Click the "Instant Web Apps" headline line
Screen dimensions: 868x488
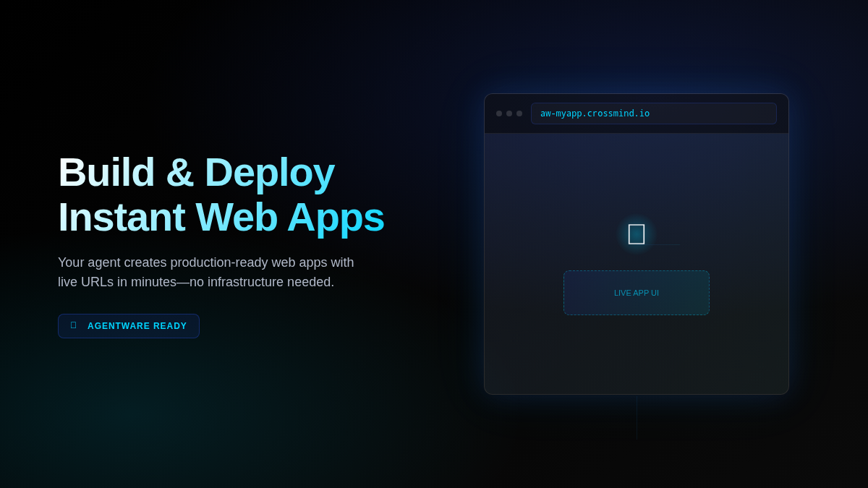(x=221, y=217)
